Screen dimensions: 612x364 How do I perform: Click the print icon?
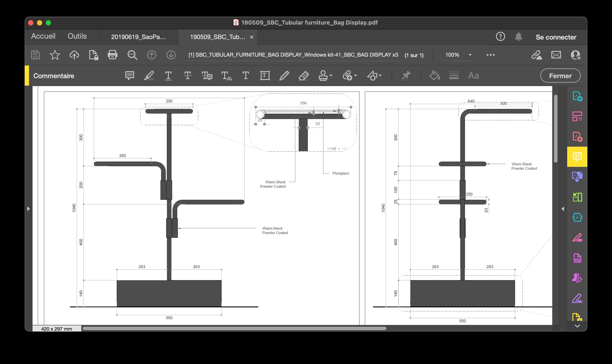coord(113,55)
